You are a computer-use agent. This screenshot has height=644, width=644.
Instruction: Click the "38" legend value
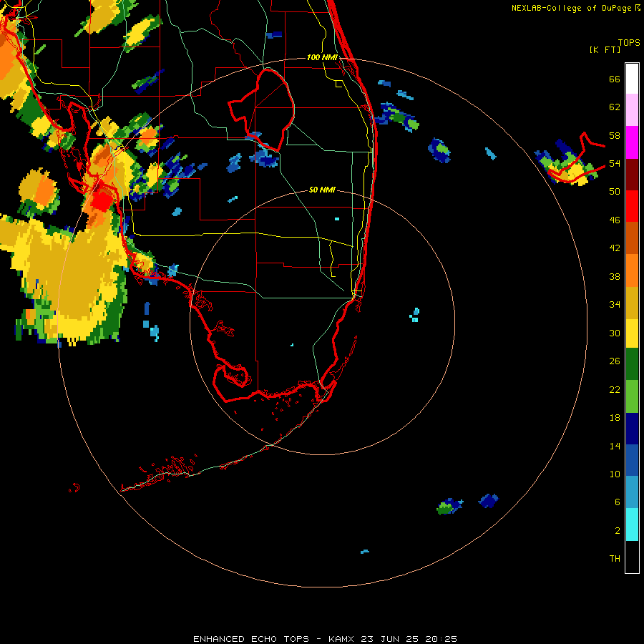pos(615,276)
